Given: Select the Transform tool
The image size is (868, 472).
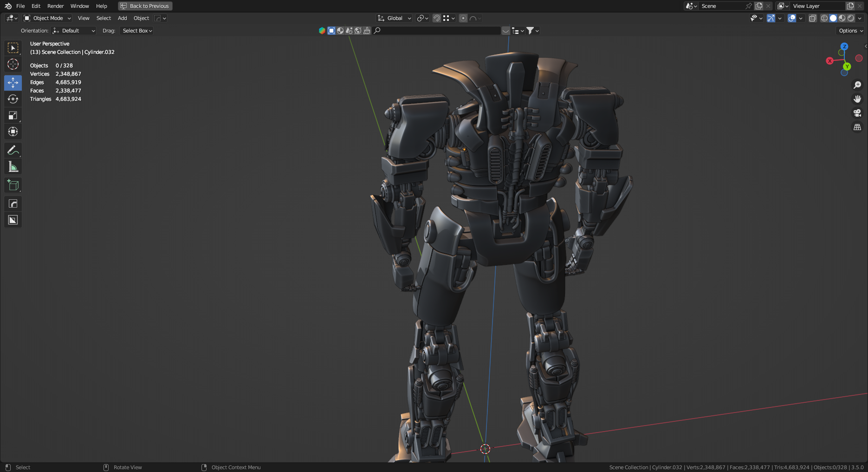Looking at the screenshot, I should [13, 131].
